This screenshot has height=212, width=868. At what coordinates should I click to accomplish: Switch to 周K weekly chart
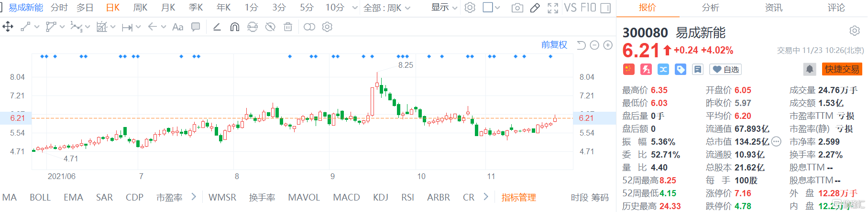(x=140, y=8)
